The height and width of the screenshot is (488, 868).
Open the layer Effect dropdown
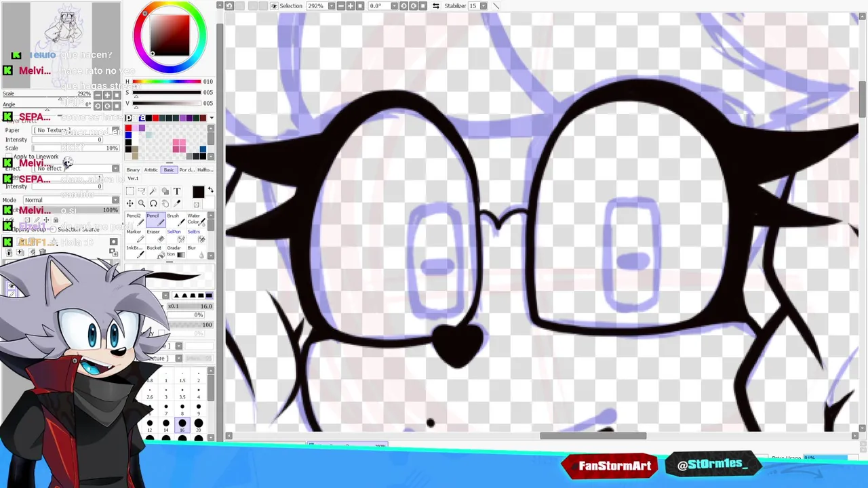(x=115, y=168)
